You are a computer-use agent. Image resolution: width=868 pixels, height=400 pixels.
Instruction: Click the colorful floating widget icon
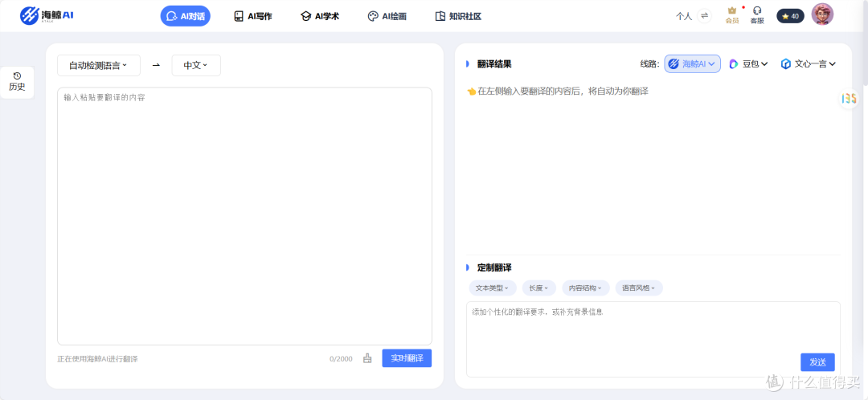(x=850, y=99)
